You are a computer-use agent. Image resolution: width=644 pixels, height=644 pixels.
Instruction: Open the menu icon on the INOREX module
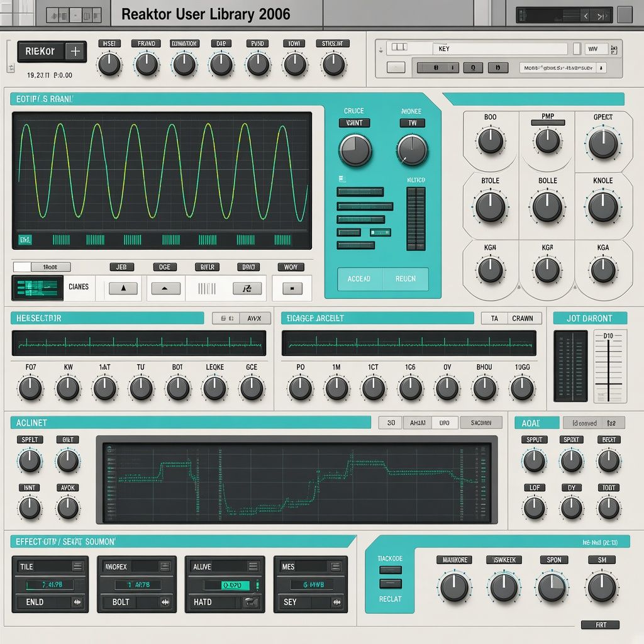(x=165, y=567)
